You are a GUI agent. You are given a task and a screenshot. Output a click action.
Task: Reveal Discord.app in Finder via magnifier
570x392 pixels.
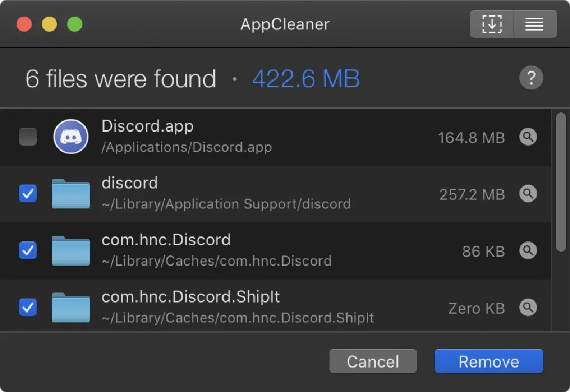pyautogui.click(x=528, y=137)
